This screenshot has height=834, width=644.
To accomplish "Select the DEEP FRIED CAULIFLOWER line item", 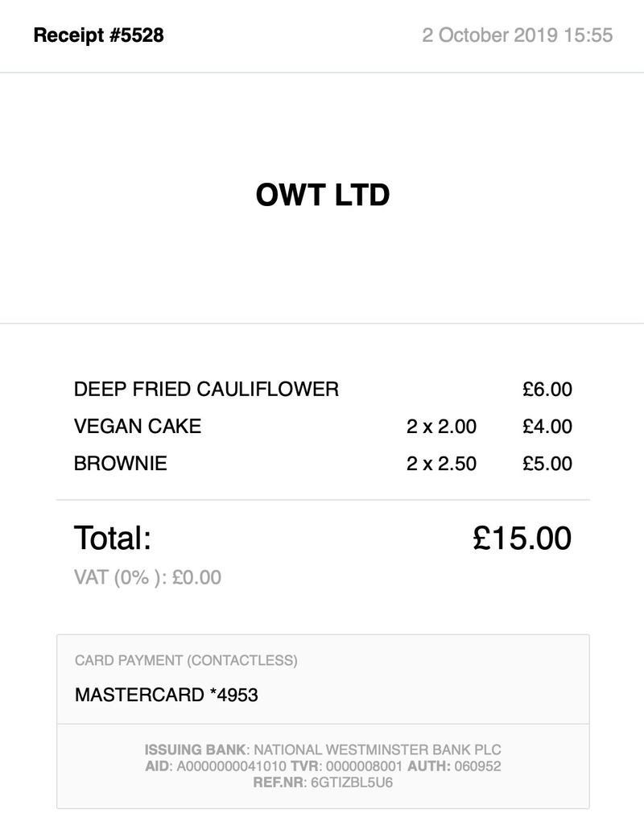I will [x=206, y=390].
